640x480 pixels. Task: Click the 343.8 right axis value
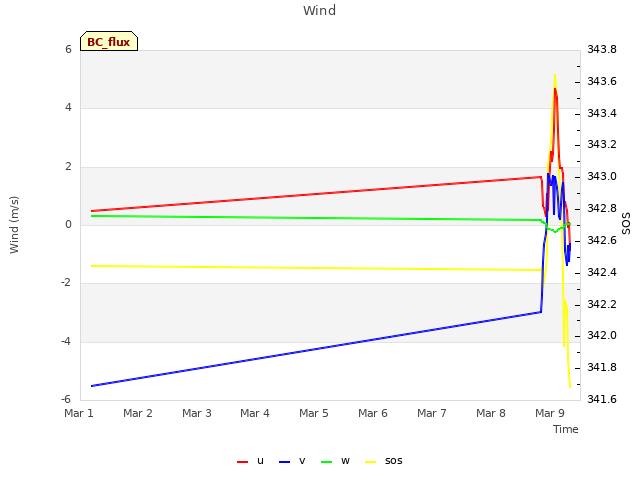[x=602, y=49]
